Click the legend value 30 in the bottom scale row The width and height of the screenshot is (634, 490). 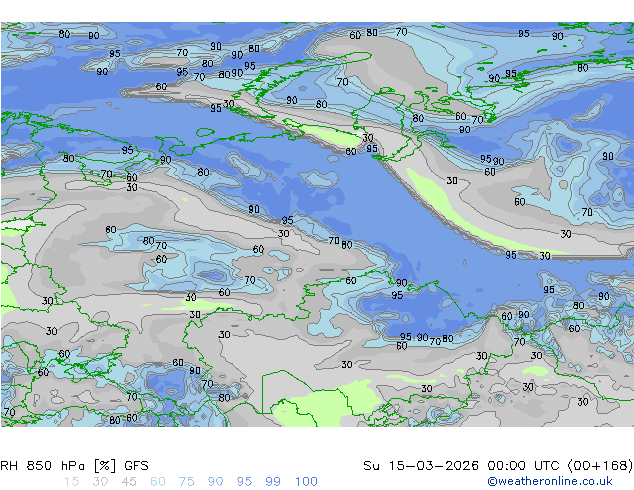click(100, 482)
